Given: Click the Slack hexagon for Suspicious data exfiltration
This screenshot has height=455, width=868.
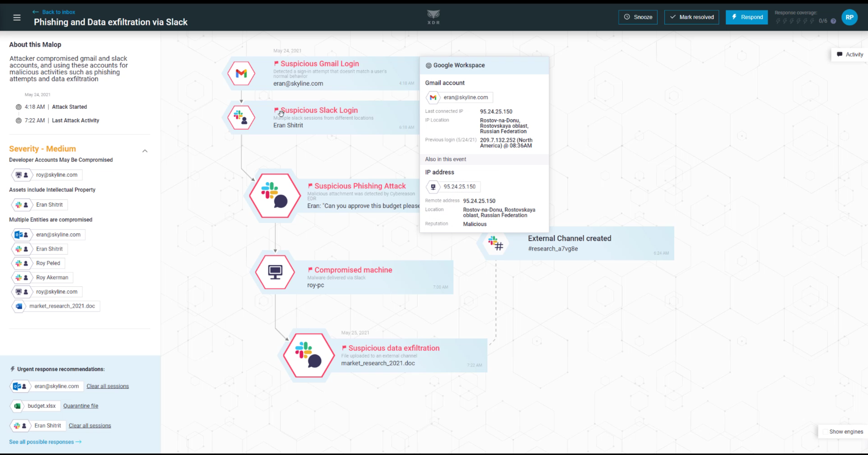Looking at the screenshot, I should (309, 355).
